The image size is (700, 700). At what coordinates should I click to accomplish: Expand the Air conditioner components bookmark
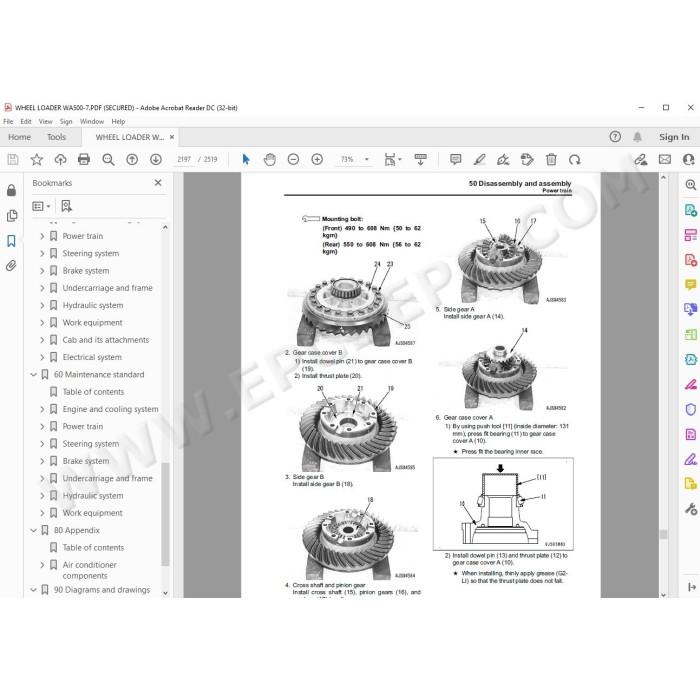(x=42, y=565)
